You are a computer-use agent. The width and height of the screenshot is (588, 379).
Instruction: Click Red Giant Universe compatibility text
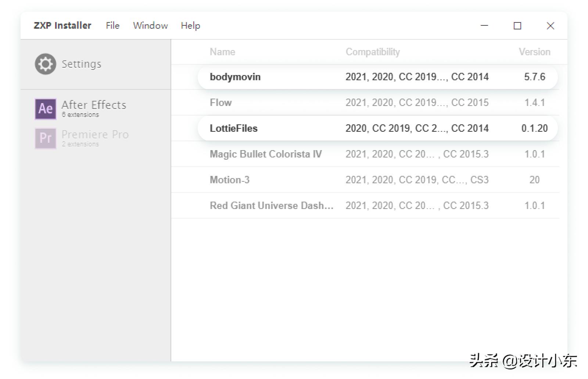417,206
